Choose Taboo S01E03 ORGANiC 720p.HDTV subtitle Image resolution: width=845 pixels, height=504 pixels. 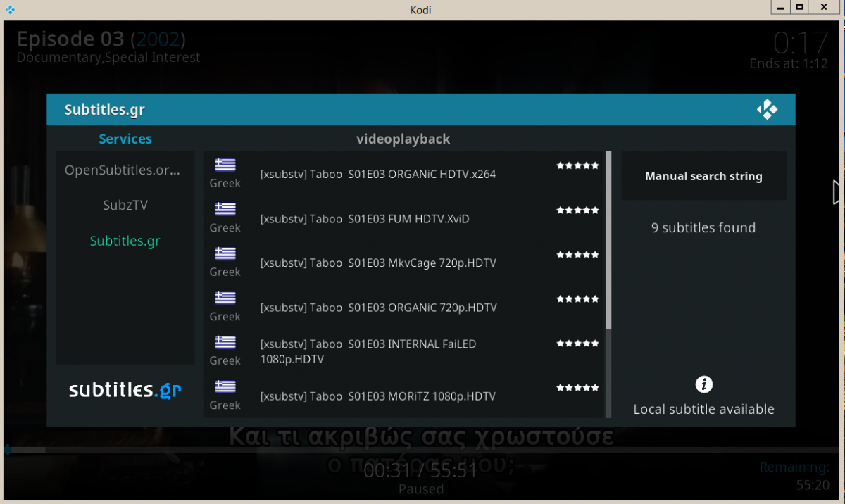click(x=404, y=307)
